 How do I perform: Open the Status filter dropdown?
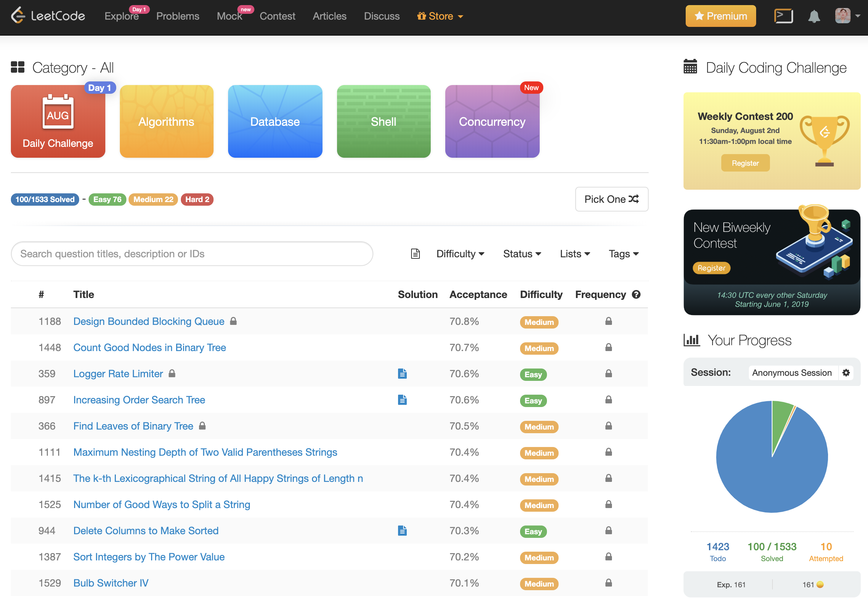522,254
